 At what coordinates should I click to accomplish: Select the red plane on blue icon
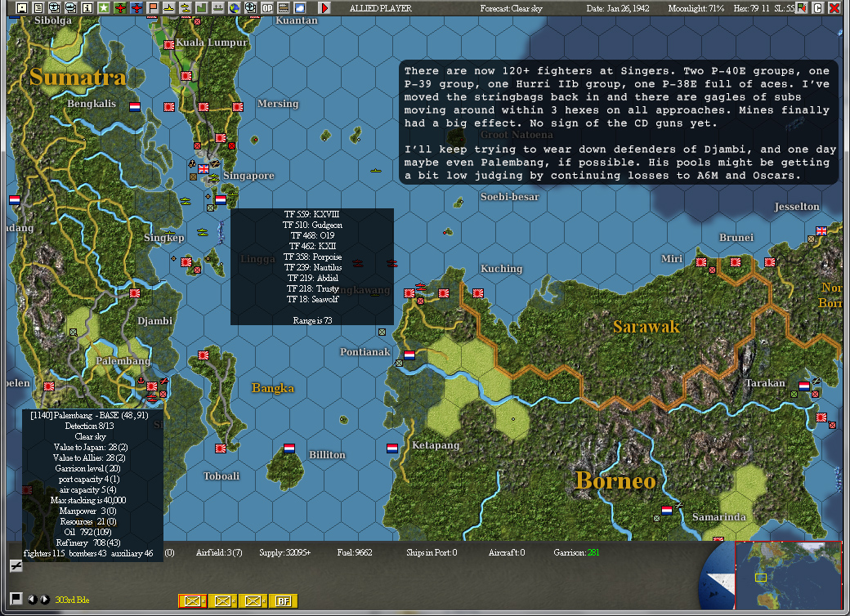pos(136,7)
